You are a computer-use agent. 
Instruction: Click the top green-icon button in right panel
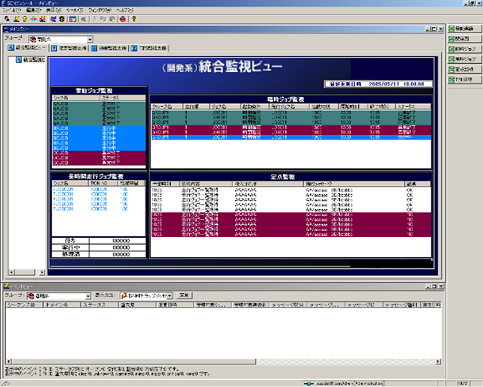click(x=464, y=29)
